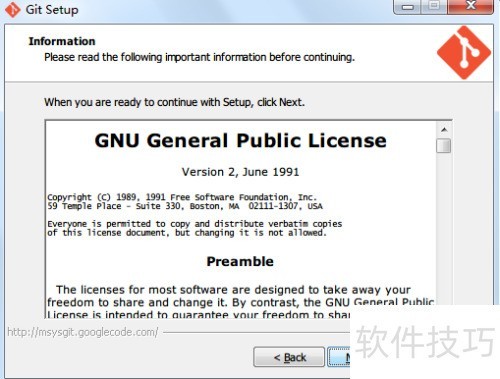The height and width of the screenshot is (379, 500).
Task: Click the partially hidden Next button
Action: pos(339,357)
